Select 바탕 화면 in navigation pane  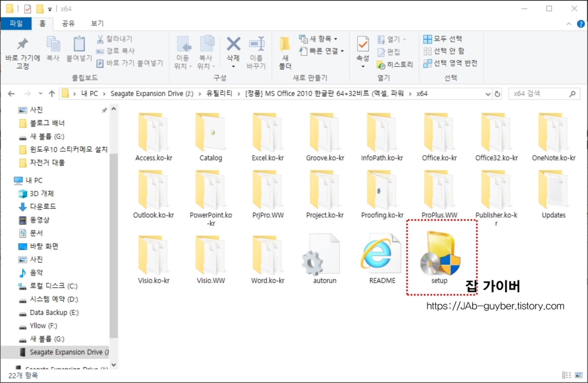[x=38, y=246]
